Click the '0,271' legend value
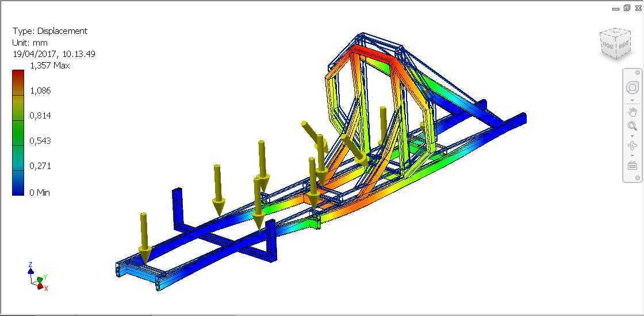This screenshot has width=644, height=316. pos(40,166)
